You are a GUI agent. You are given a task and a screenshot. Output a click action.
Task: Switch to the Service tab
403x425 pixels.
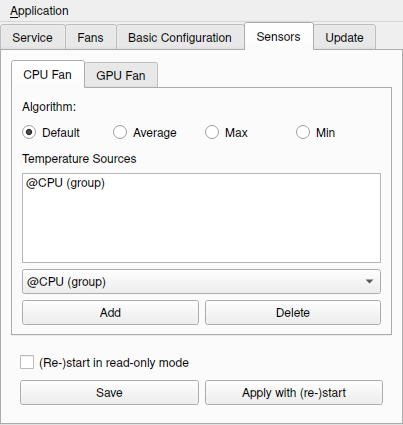pos(33,37)
